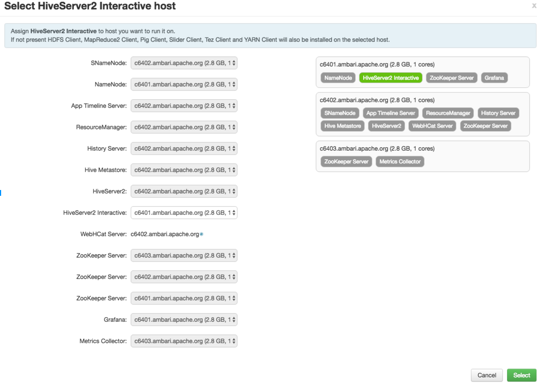Open the Grafana host dropdown
Screen dimensions: 537x384
pyautogui.click(x=184, y=320)
